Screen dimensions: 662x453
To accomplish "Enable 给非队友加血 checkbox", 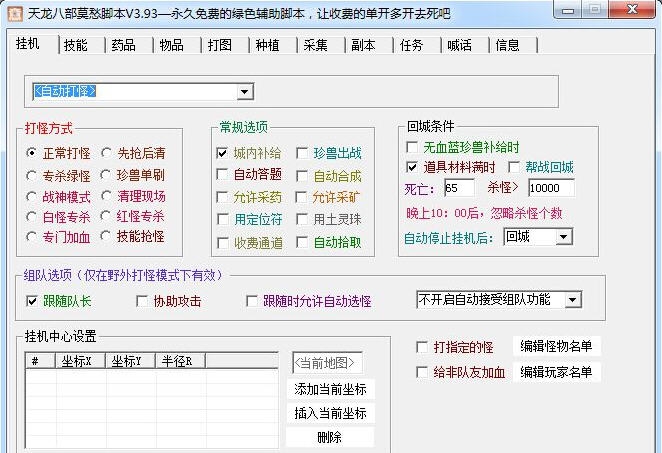I will 422,372.
